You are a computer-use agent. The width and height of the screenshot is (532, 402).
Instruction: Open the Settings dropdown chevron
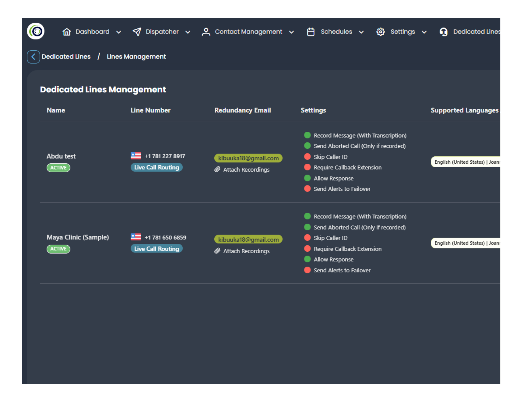click(424, 32)
